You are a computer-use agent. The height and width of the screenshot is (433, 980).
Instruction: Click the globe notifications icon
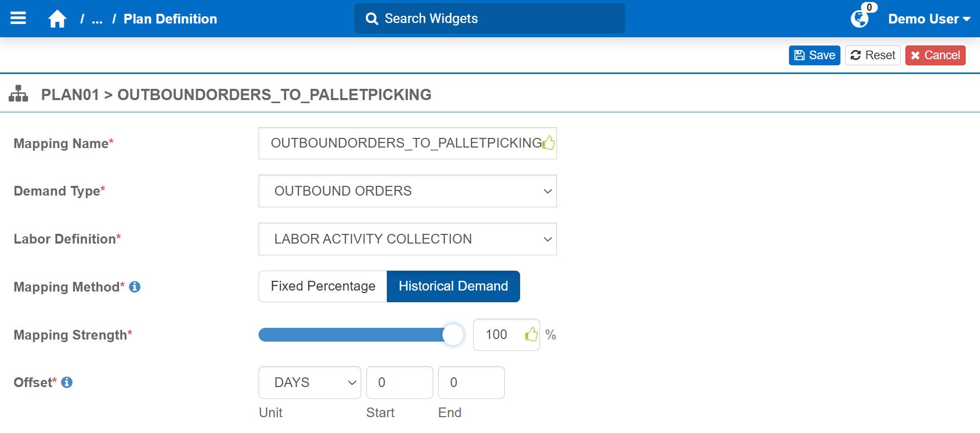[859, 19]
